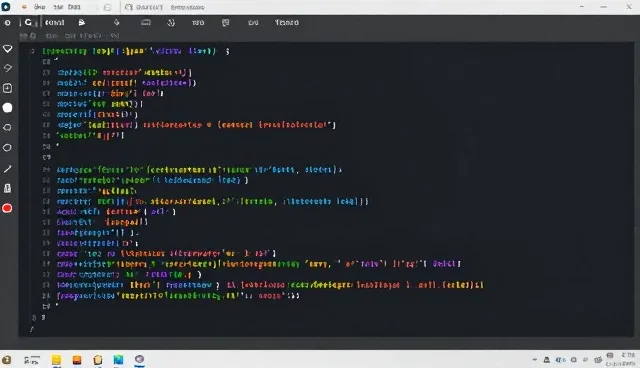Select the rightmost title bar tab label
The height and width of the screenshot is (368, 640).
coord(187,7)
